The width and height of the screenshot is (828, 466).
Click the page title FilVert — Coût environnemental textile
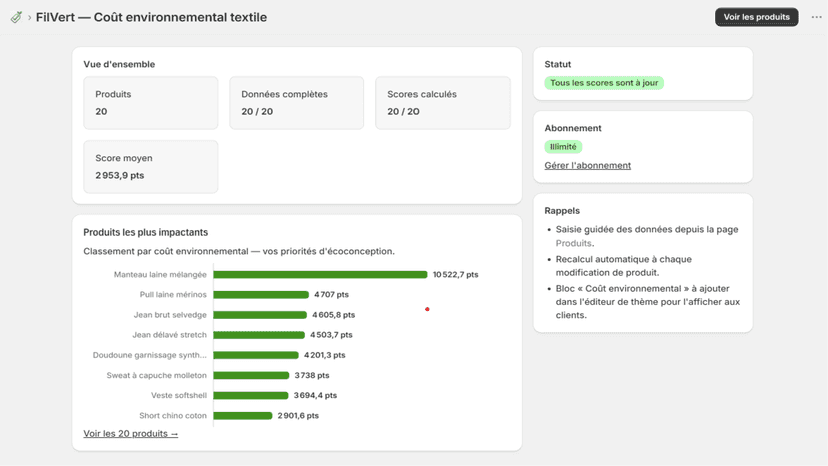(x=151, y=17)
